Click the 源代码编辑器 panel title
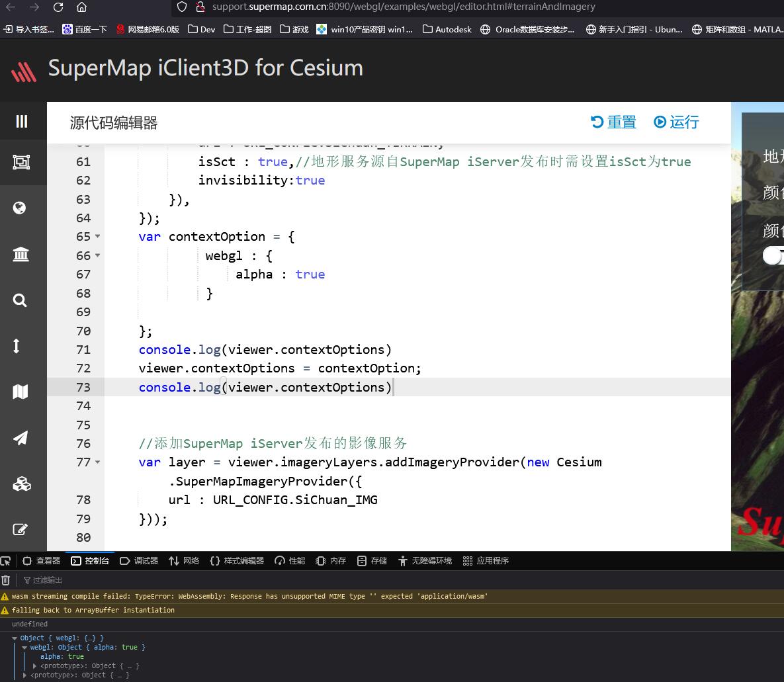Viewport: 784px width, 682px height. click(114, 122)
